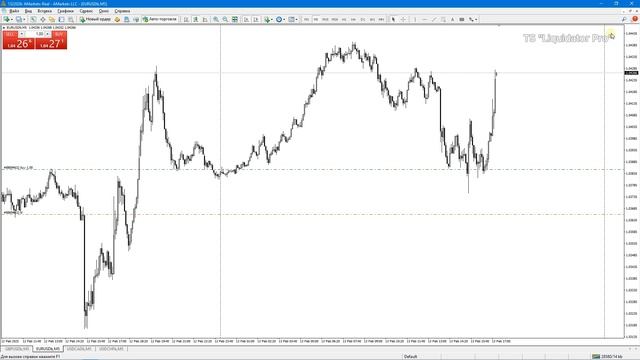Open the search magnifier icon
This screenshot has height=360, width=640.
click(x=624, y=19)
